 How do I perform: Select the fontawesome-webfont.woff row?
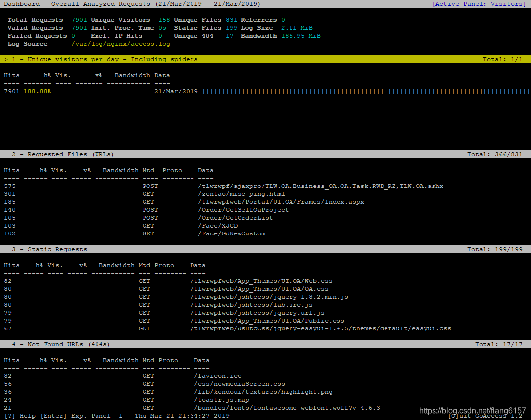192,408
